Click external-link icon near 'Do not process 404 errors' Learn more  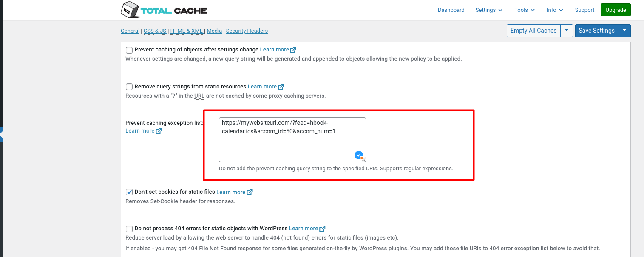point(323,228)
